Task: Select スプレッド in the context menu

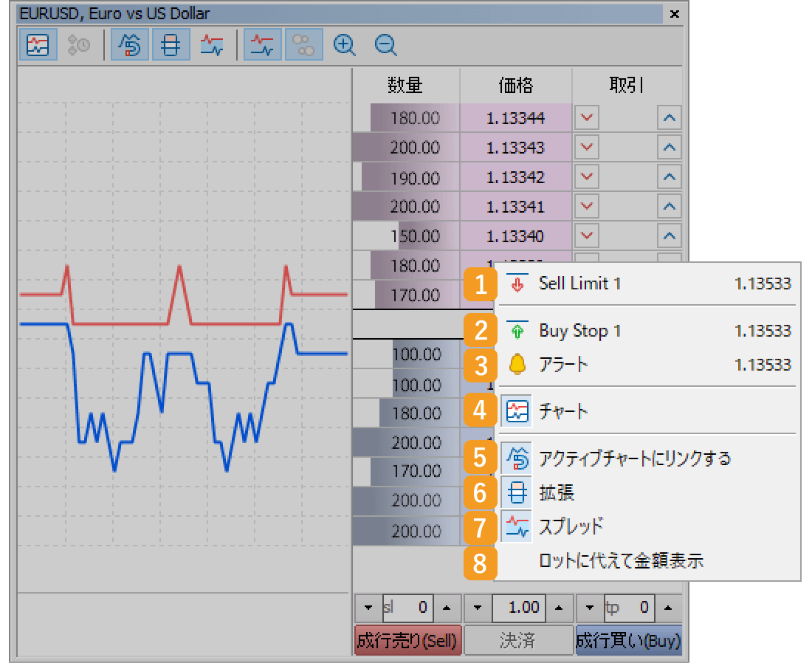Action: pyautogui.click(x=647, y=526)
